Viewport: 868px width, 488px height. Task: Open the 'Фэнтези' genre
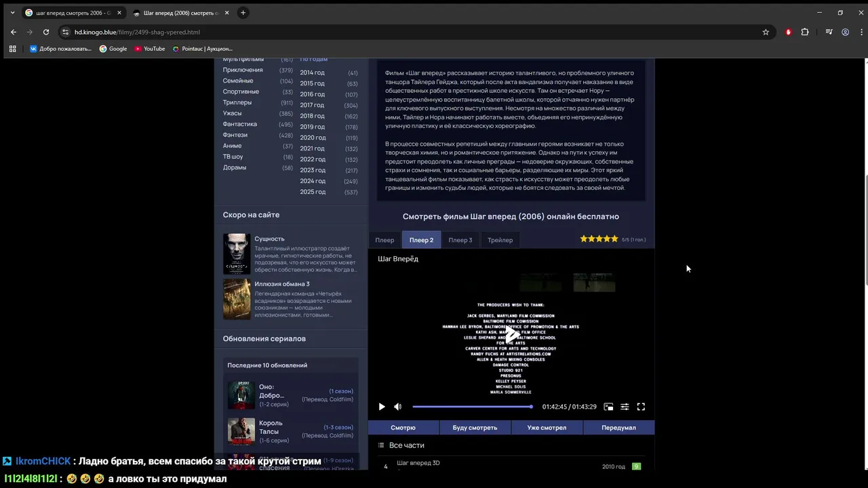coord(235,135)
